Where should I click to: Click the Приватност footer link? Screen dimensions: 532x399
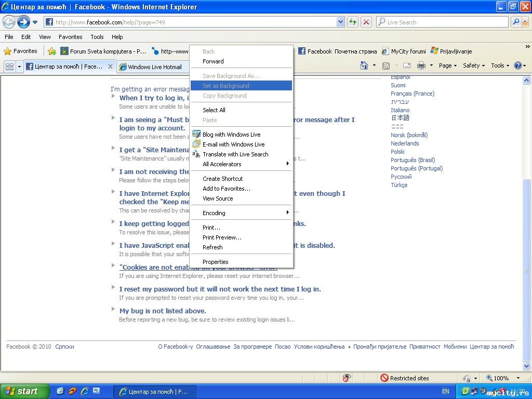(x=425, y=347)
